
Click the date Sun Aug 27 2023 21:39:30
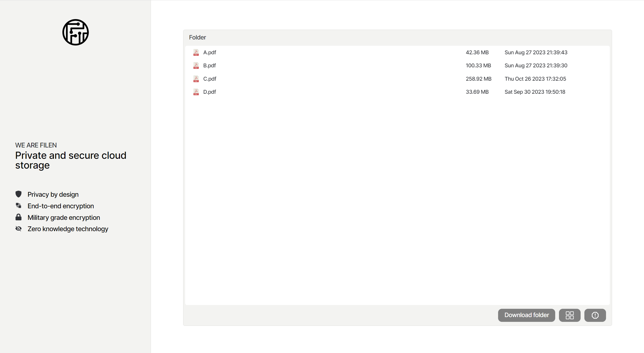536,65
